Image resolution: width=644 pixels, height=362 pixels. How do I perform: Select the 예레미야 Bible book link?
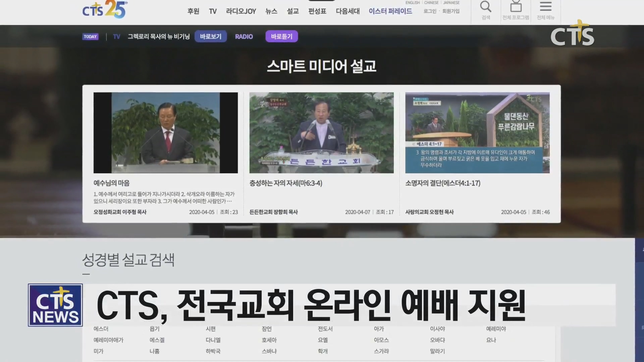point(496,329)
